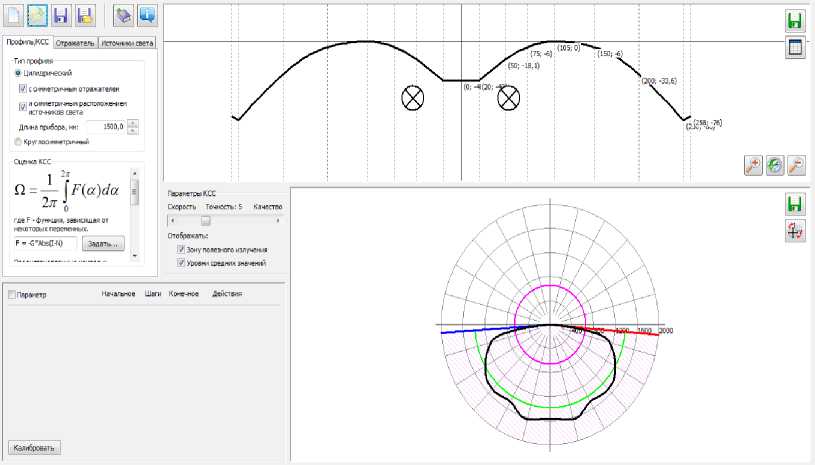Screen dimensions: 815x465
Task: Open the table icon beside profile graph
Action: pyautogui.click(x=795, y=47)
